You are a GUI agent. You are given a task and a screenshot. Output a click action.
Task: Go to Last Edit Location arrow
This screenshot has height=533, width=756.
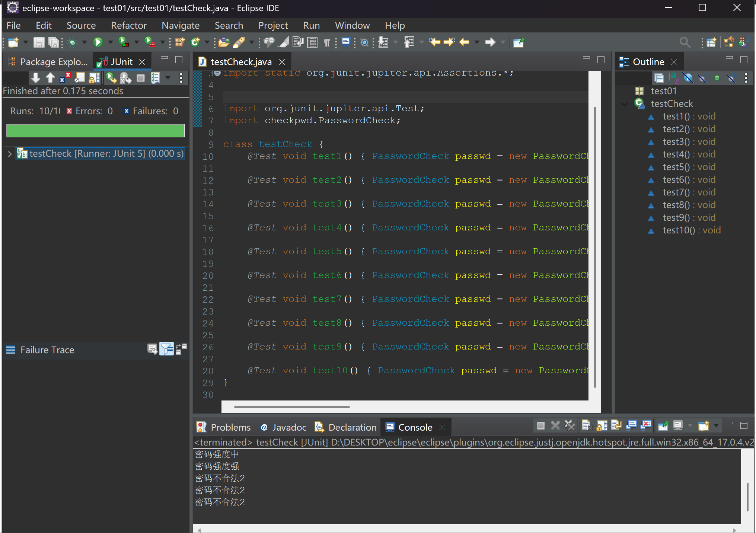[434, 42]
